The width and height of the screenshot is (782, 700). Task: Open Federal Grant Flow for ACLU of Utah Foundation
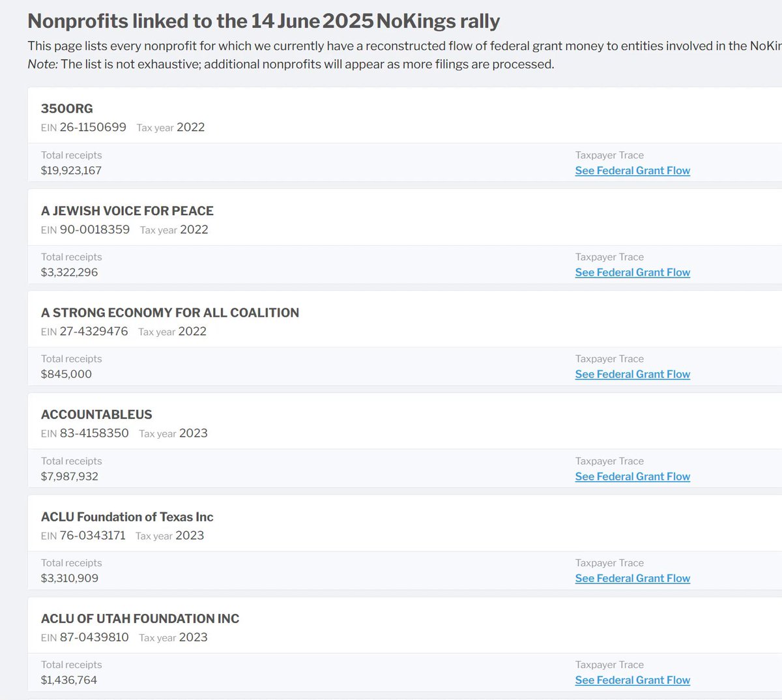click(x=632, y=680)
